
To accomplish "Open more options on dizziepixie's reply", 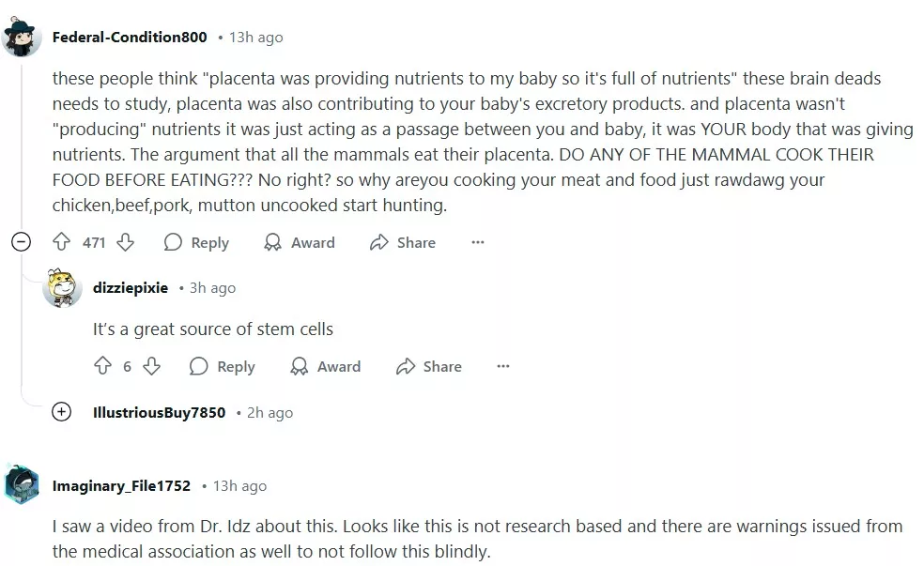I will click(x=503, y=366).
